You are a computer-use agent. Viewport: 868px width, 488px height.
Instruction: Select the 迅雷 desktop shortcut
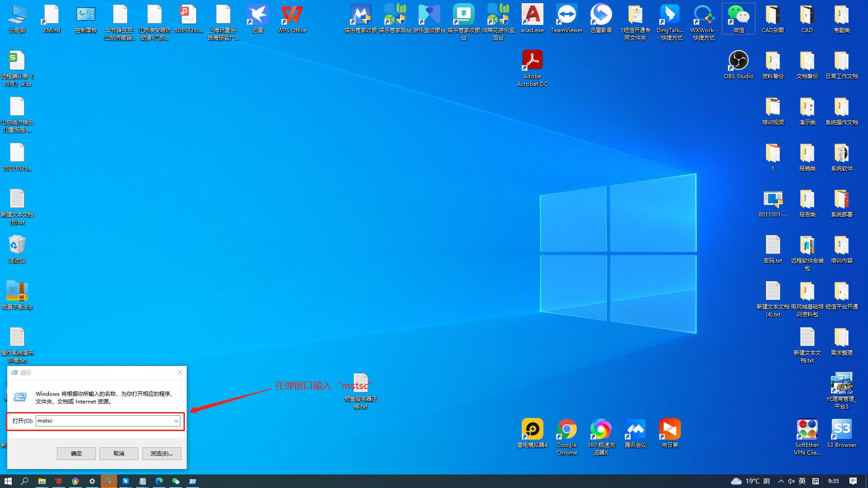click(x=258, y=19)
